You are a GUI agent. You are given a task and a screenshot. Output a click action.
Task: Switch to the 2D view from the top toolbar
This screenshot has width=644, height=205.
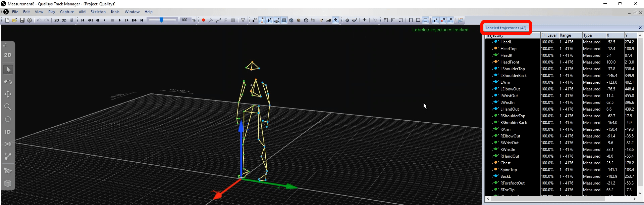tap(57, 20)
